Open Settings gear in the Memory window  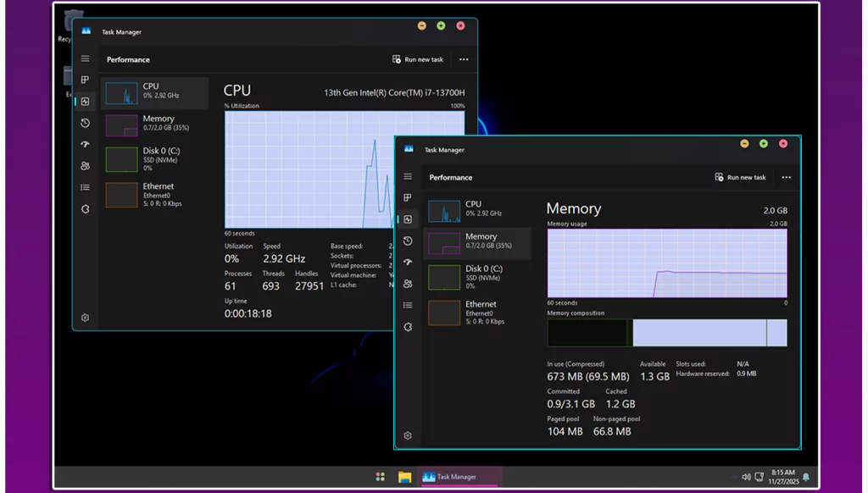click(x=408, y=435)
